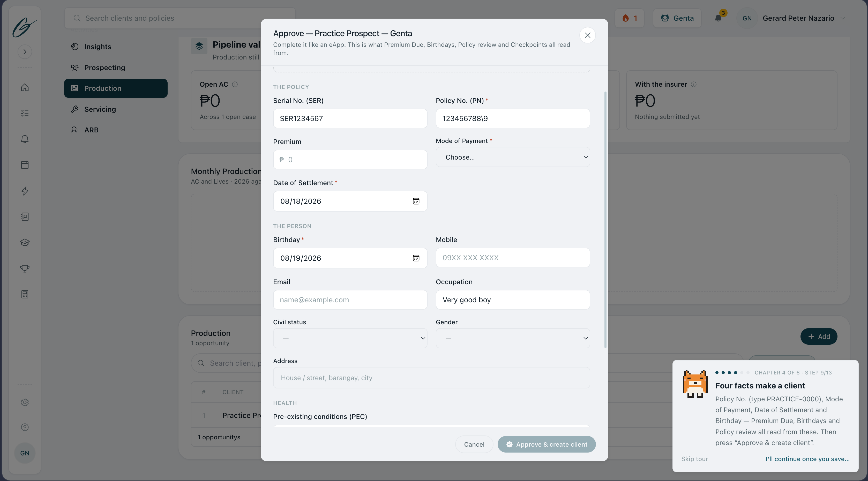Open the Date of Settlement calendar picker icon
This screenshot has width=868, height=481.
(416, 201)
